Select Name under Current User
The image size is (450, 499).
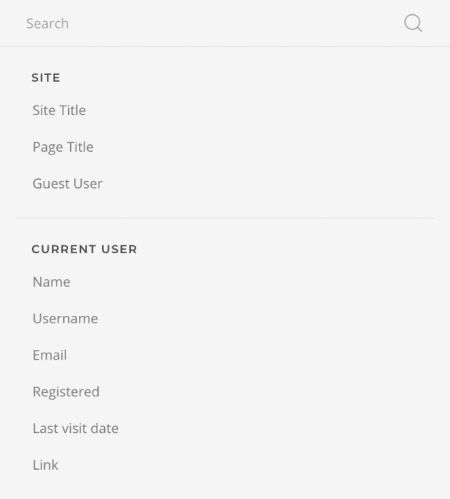[x=52, y=282]
